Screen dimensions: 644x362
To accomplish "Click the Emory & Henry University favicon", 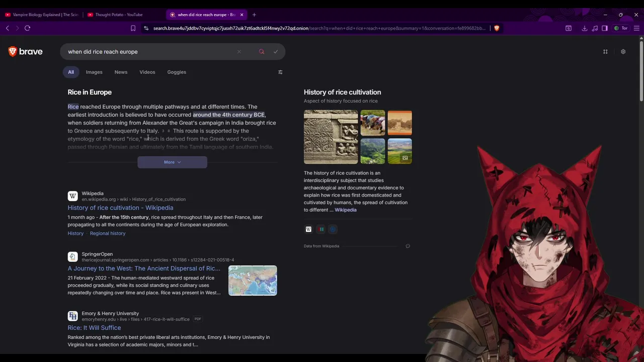I will click(73, 316).
